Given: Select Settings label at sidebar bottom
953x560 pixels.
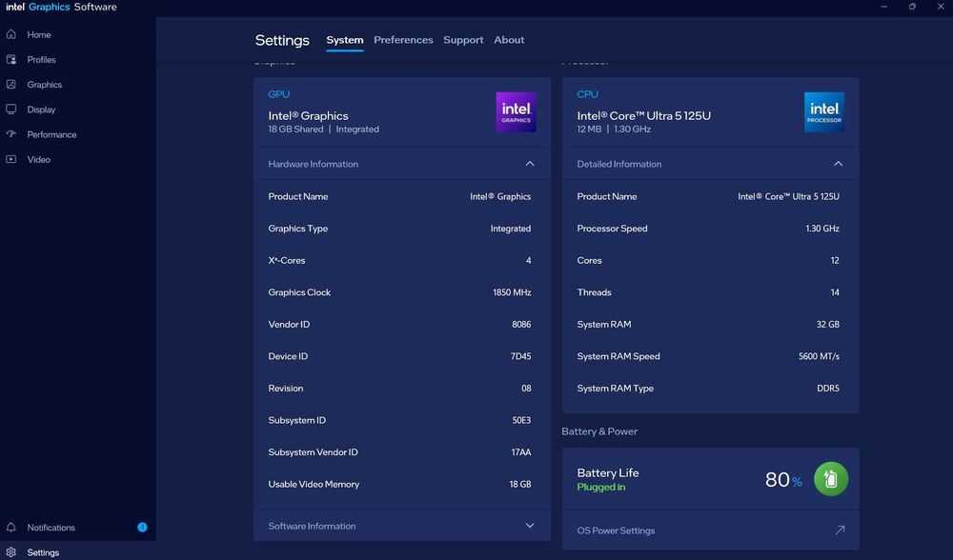Looking at the screenshot, I should 43,552.
